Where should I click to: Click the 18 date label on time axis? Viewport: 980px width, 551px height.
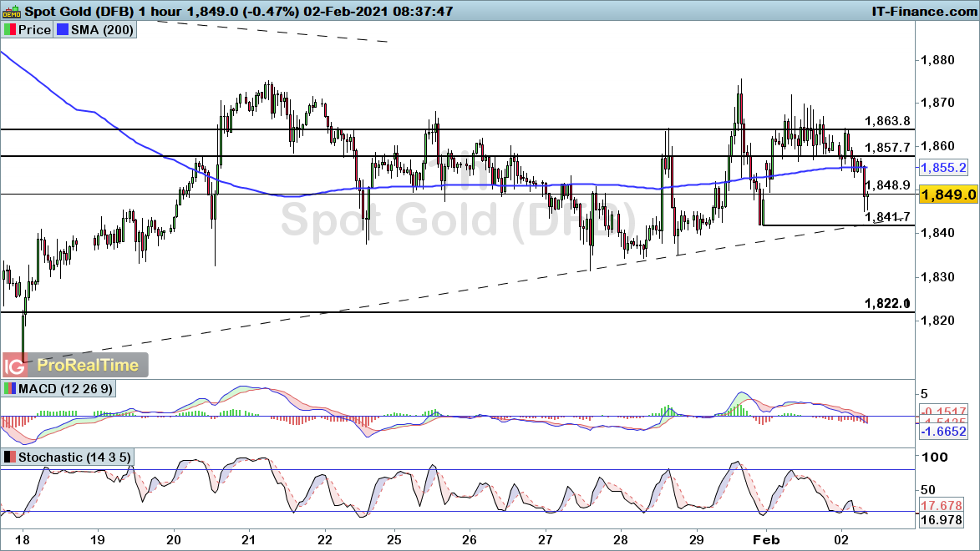[23, 540]
